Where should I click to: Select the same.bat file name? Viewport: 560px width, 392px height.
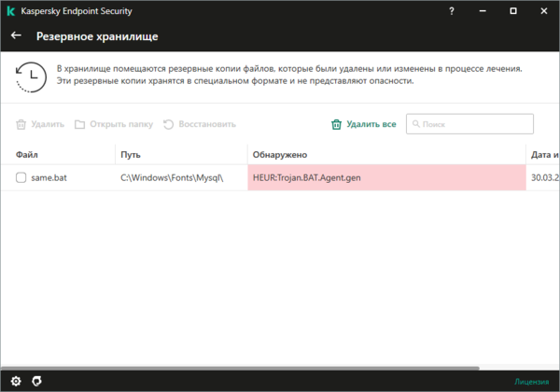(49, 177)
